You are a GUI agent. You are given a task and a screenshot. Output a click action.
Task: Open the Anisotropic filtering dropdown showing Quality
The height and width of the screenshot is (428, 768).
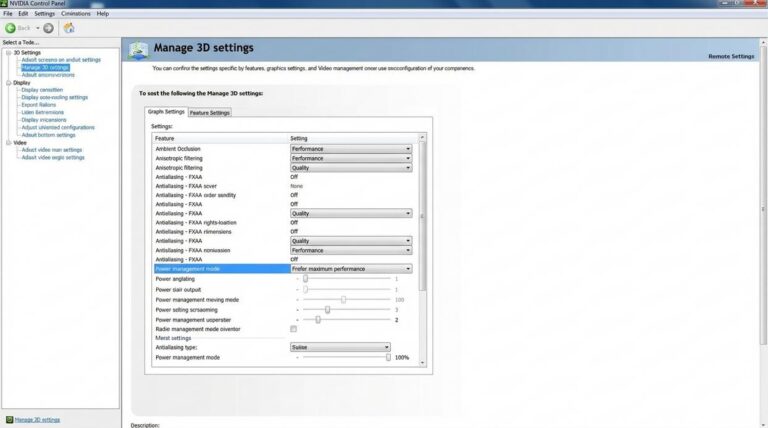click(351, 167)
